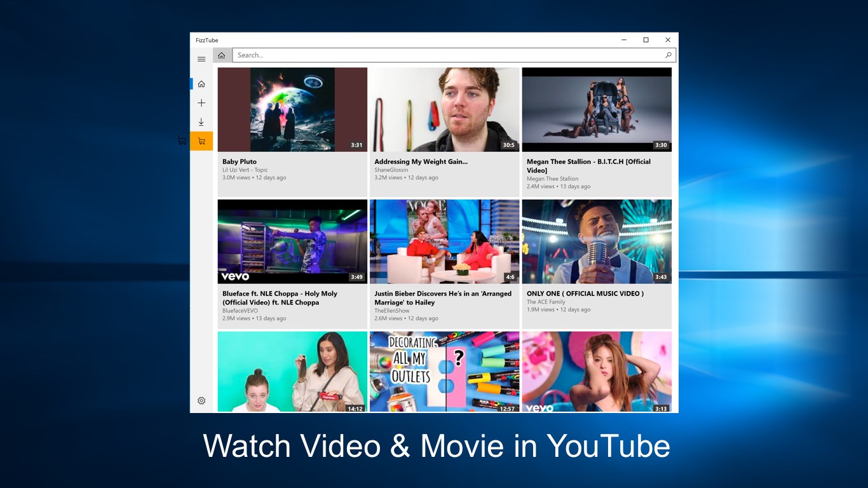The width and height of the screenshot is (868, 488).
Task: Click channel name 'BluefaceVEVO'
Action: click(x=240, y=311)
